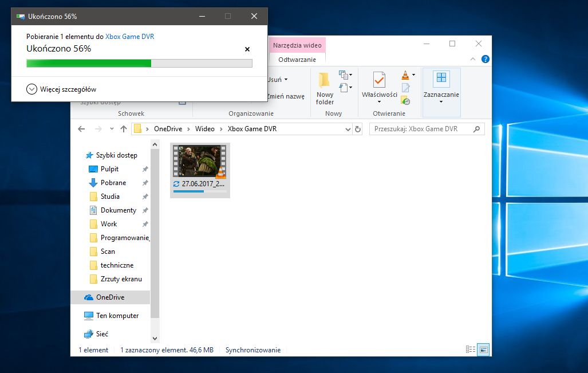Refresh the folder with the reload icon
Viewport: 588px width, 373px height.
click(358, 129)
